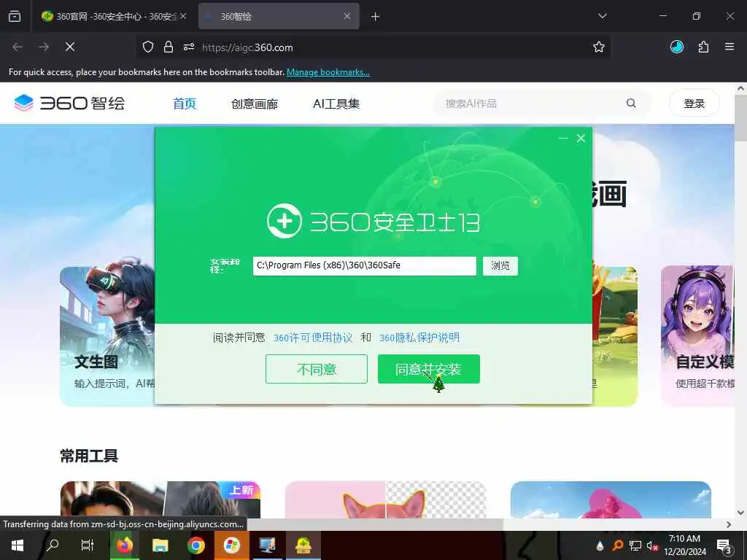The image size is (747, 560).
Task: View site security padlock information
Action: point(169,47)
